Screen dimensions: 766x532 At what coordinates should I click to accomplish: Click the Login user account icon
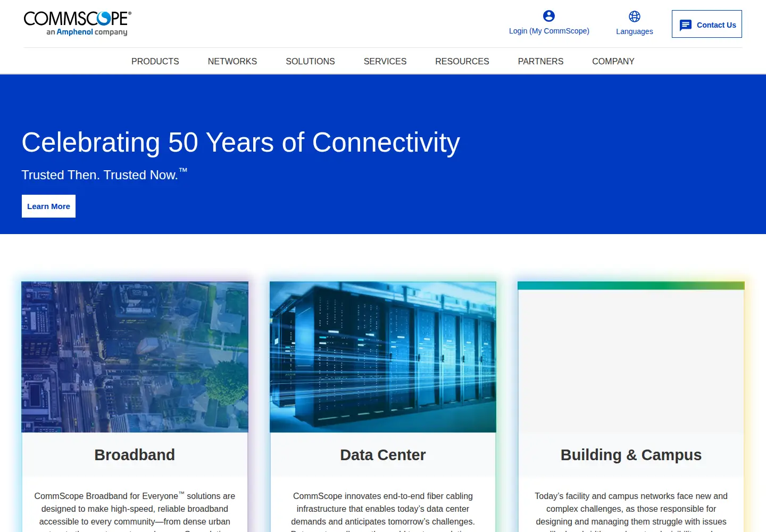coord(549,16)
